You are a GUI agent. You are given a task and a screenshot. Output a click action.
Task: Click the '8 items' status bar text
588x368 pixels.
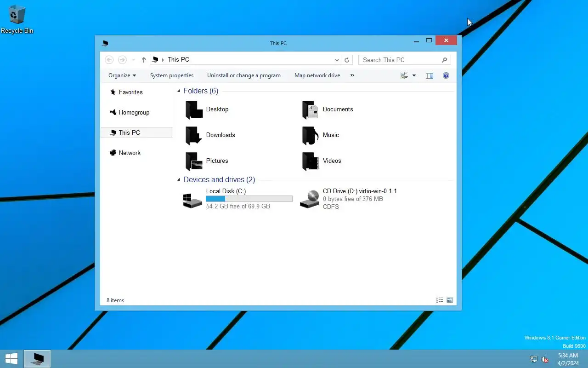[115, 300]
